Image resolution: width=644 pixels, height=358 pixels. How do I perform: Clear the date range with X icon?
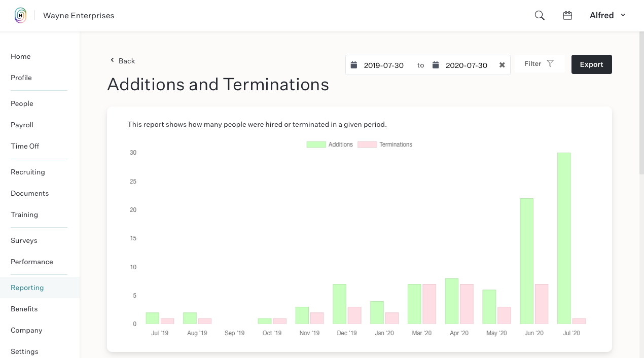(x=502, y=65)
